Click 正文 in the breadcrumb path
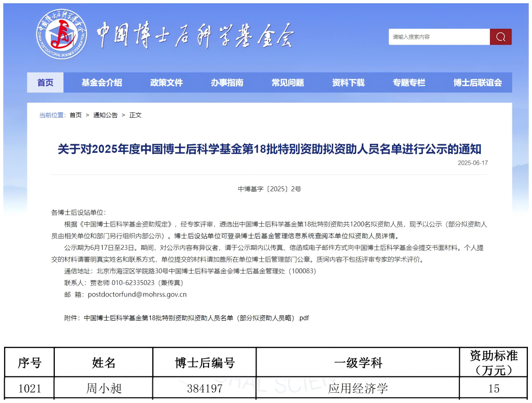The height and width of the screenshot is (403, 532). (135, 115)
